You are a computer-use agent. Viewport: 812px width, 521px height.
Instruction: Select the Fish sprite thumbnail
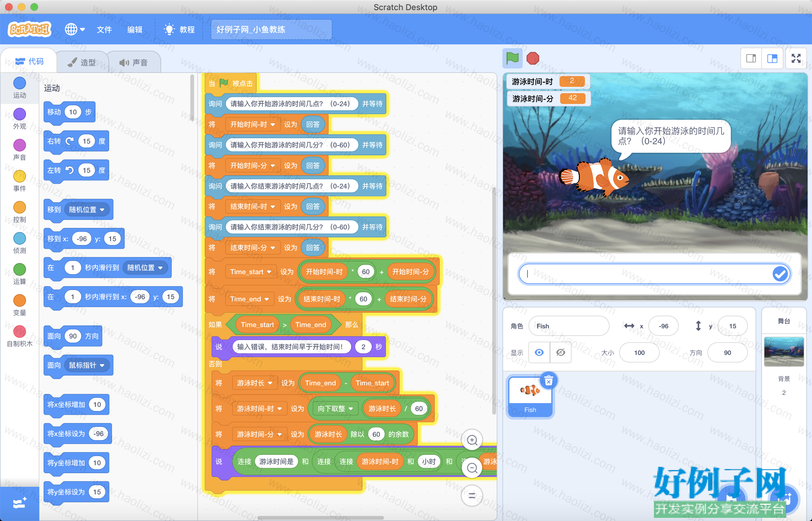tap(530, 397)
